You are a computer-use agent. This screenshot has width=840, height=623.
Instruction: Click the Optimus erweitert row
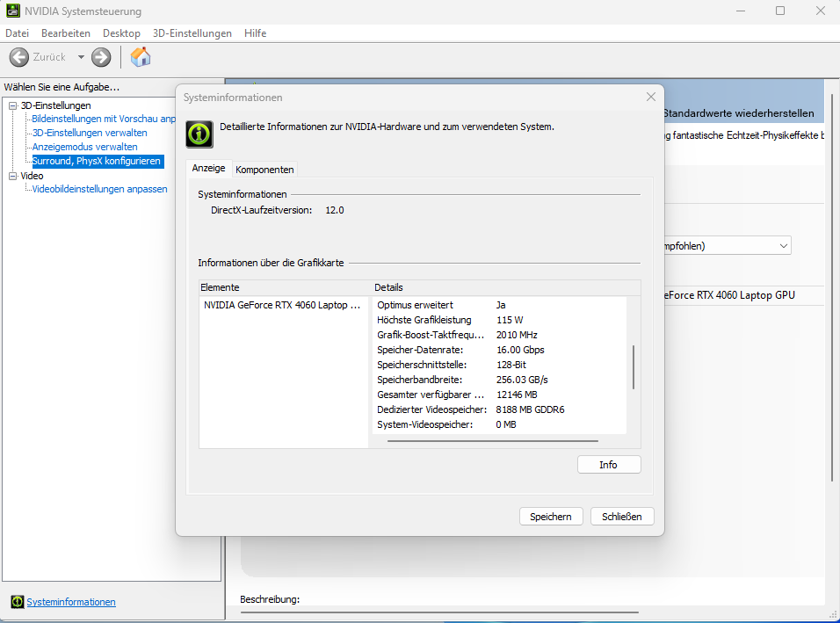499,305
